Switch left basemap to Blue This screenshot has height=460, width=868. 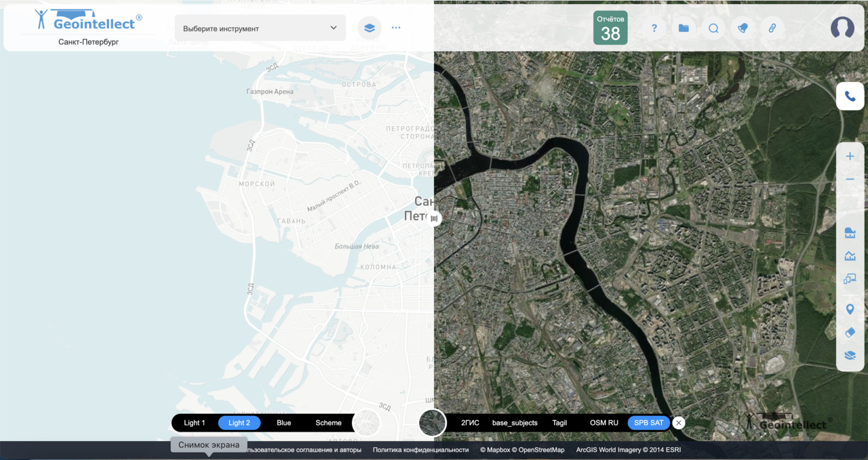(284, 423)
